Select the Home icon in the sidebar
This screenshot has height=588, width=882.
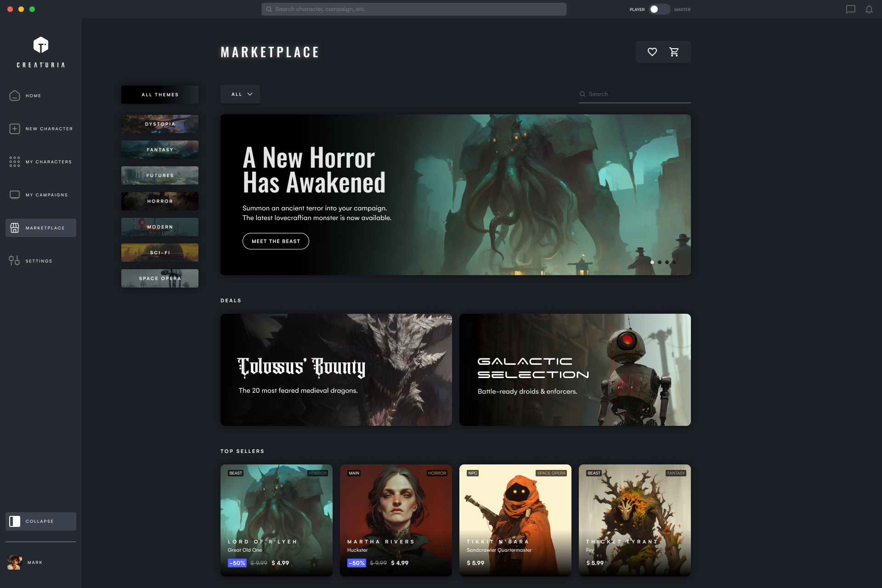click(x=14, y=96)
